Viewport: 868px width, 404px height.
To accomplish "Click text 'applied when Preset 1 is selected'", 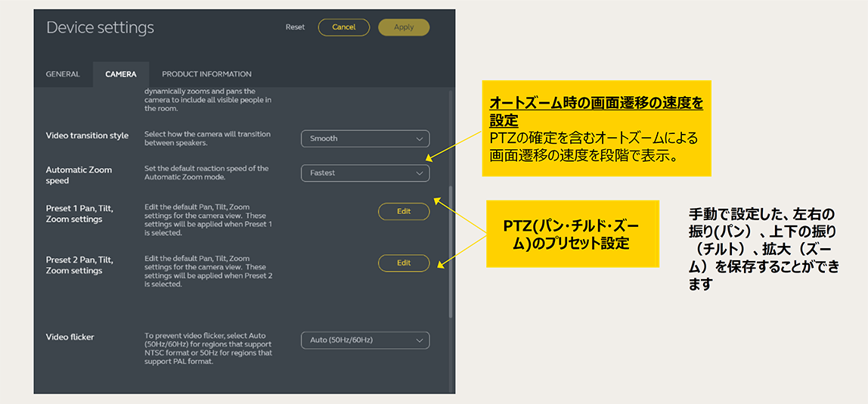I will [208, 228].
